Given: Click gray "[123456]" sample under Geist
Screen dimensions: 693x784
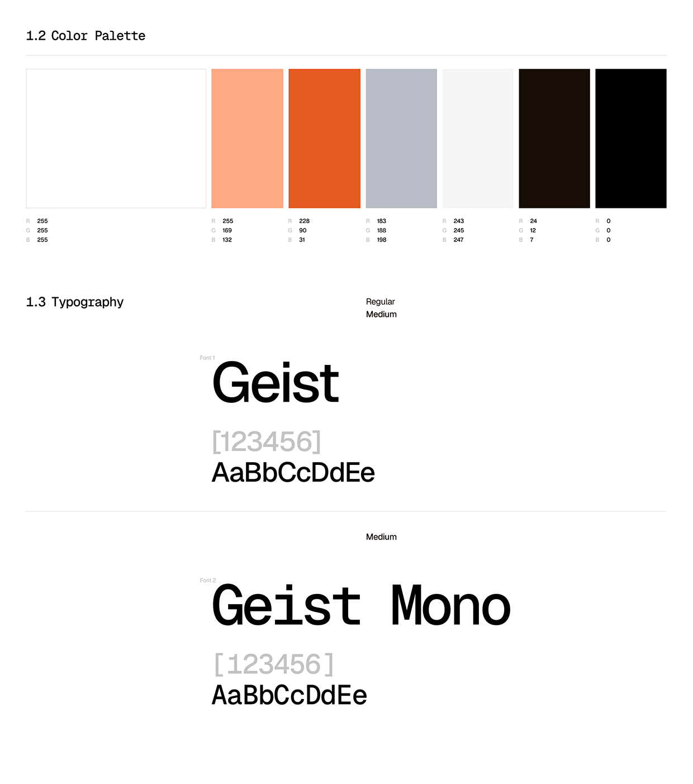Looking at the screenshot, I should coord(267,442).
